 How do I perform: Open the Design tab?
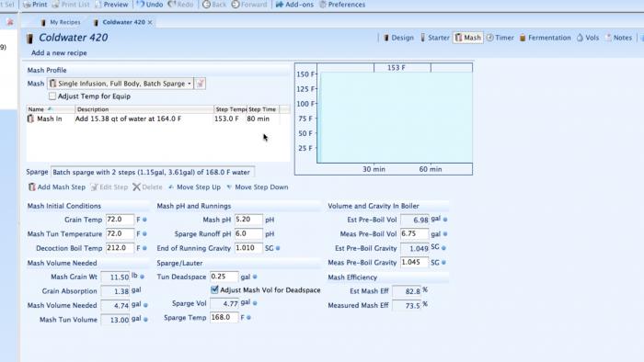pyautogui.click(x=398, y=38)
